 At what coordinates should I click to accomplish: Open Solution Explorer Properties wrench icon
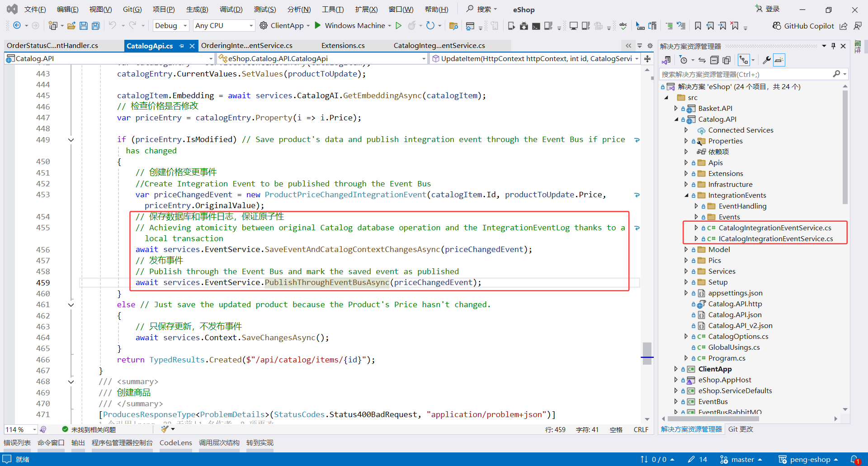766,60
